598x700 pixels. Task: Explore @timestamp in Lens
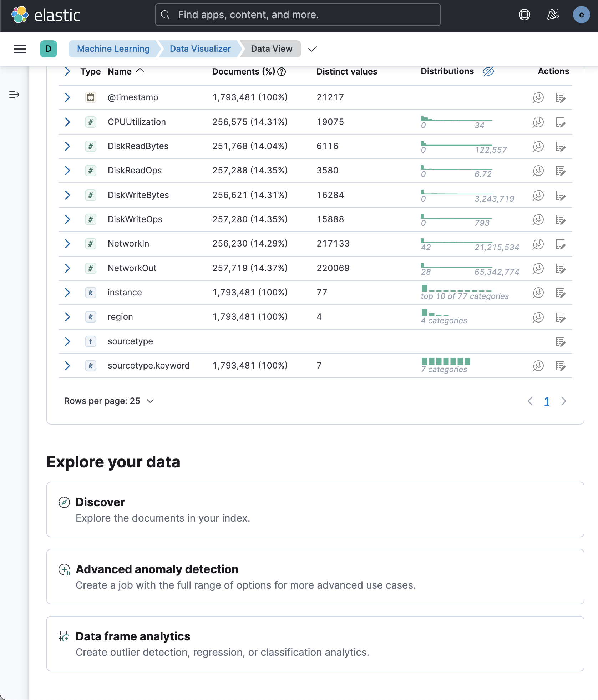point(538,97)
